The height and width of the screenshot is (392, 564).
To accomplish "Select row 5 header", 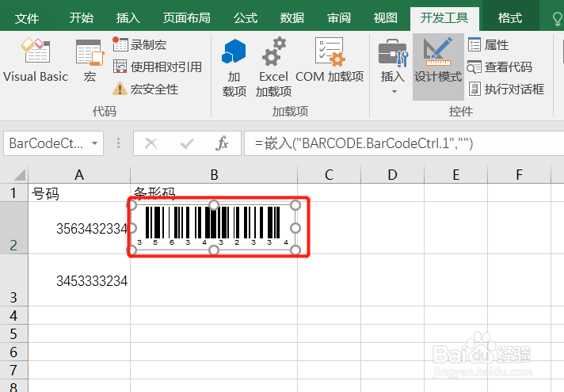I will 13,333.
